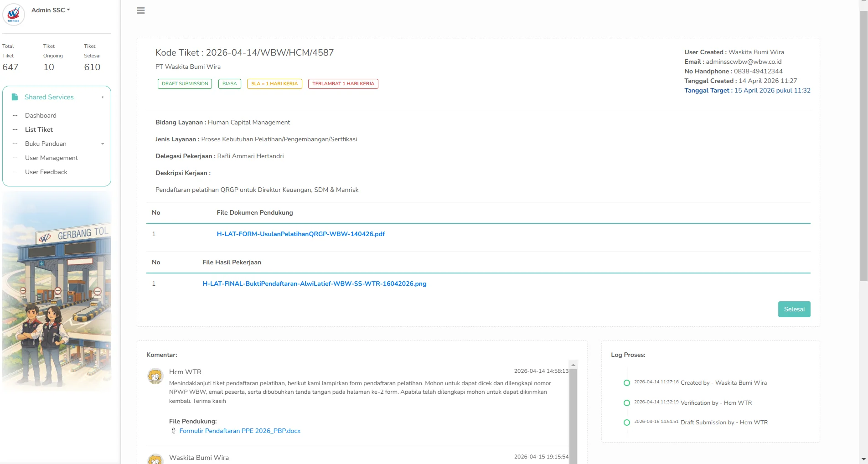This screenshot has height=464, width=868.
Task: Download Formulir Pendaftaran PPE 2026_PBP.docx
Action: (x=240, y=431)
